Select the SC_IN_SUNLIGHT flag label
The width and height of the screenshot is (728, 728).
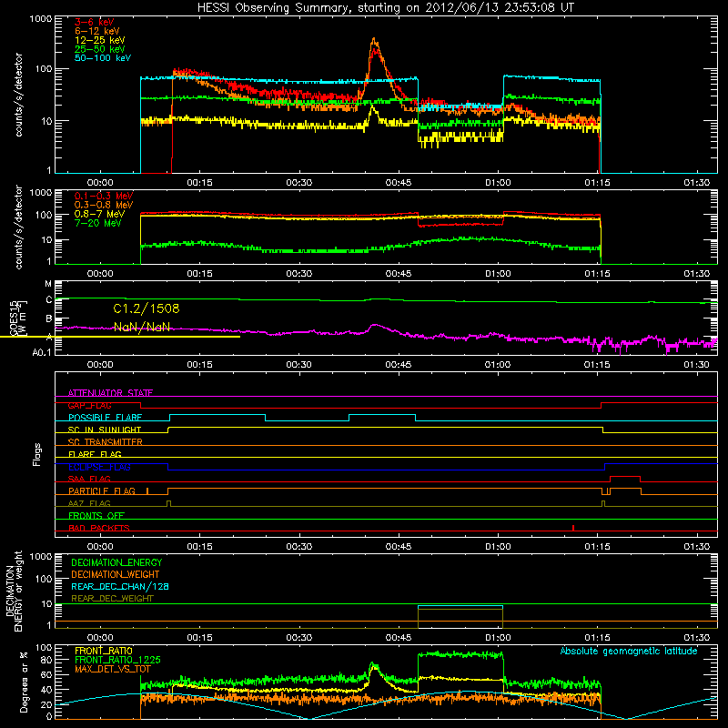(x=105, y=430)
